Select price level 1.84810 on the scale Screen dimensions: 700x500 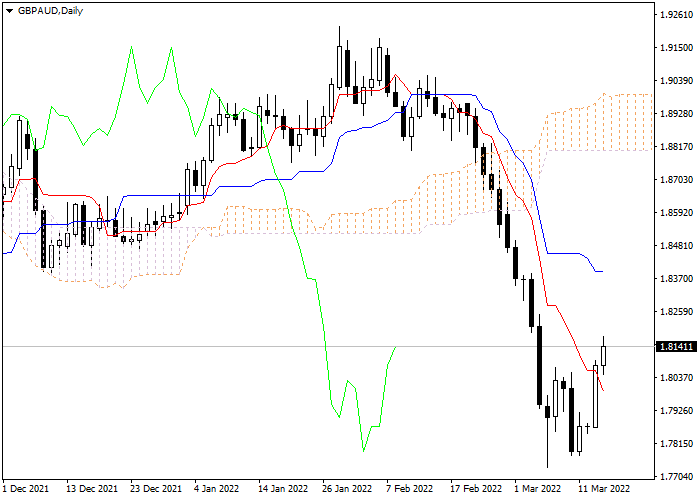676,246
